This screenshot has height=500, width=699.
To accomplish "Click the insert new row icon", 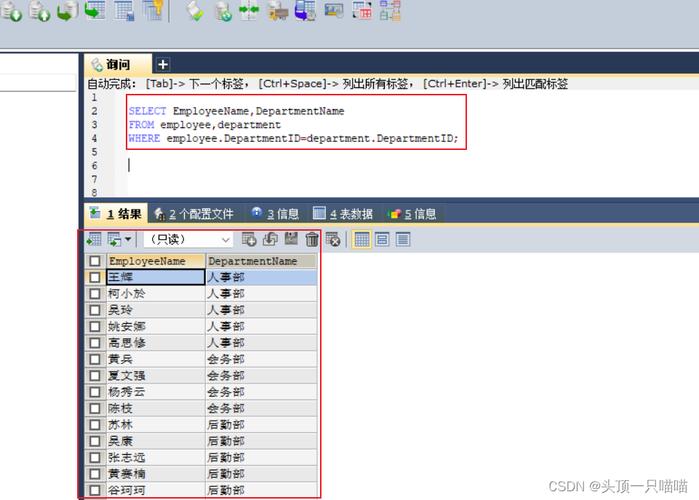I will click(249, 239).
